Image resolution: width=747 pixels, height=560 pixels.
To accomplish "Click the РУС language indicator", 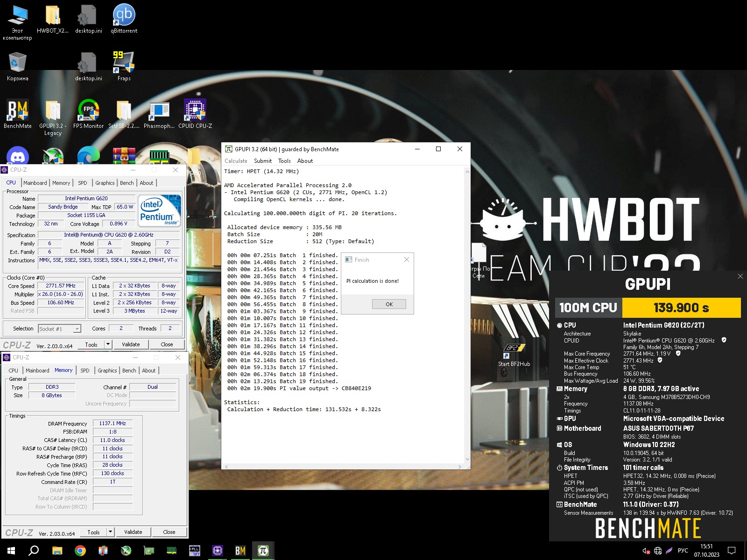I will tap(683, 551).
